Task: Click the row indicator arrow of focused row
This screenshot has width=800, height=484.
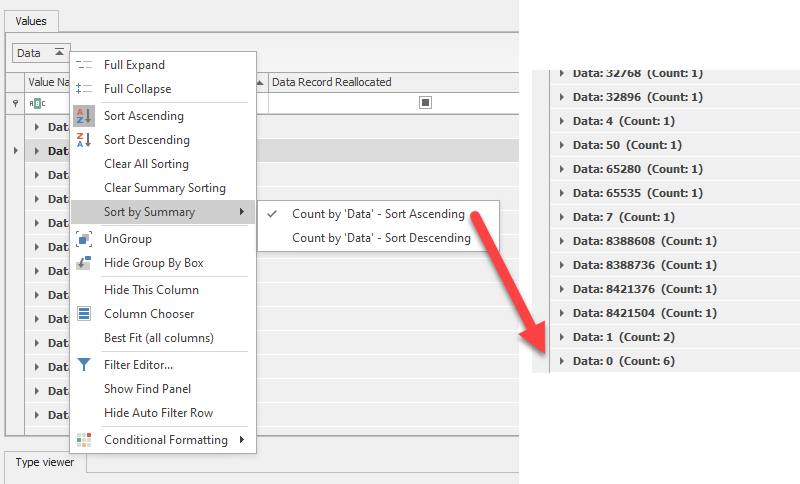Action: pos(15,150)
